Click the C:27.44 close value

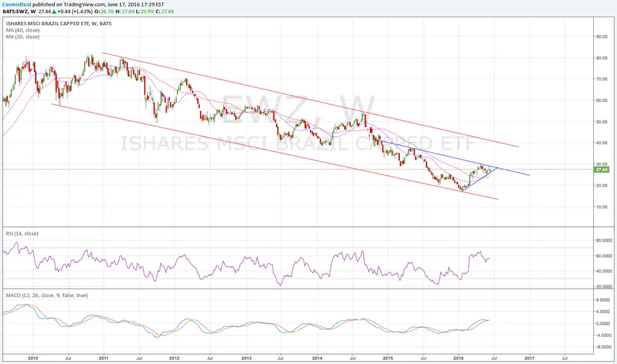click(166, 11)
